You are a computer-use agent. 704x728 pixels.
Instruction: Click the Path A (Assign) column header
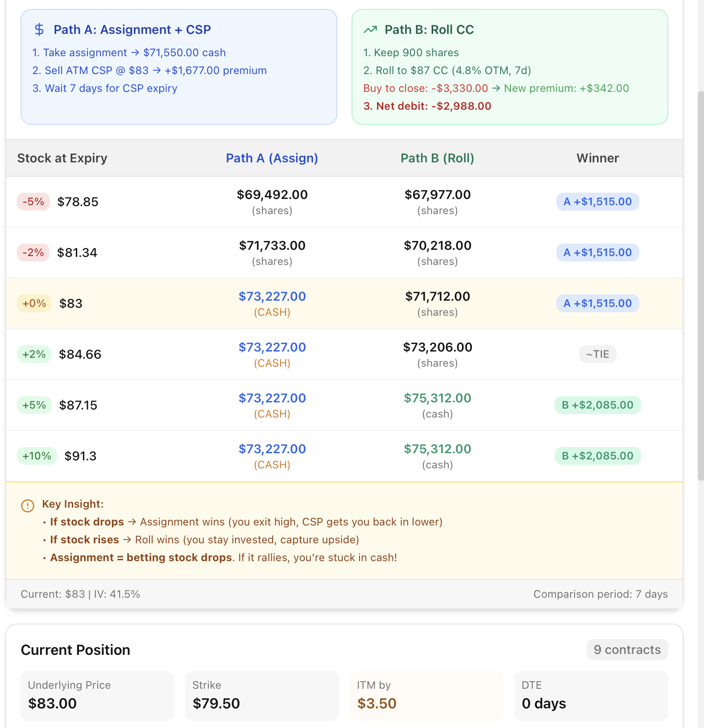point(272,158)
